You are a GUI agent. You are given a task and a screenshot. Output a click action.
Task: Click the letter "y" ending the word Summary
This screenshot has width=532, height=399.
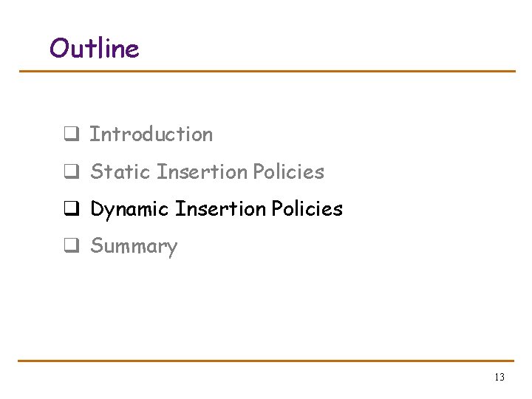pyautogui.click(x=172, y=248)
